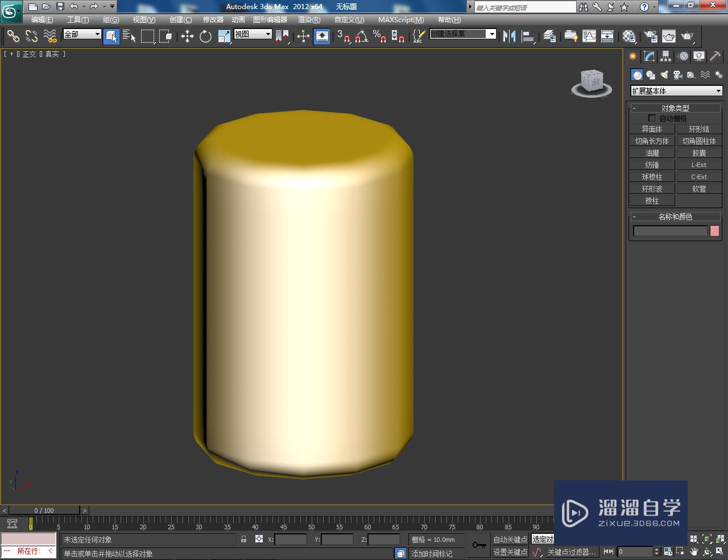Switch to the Modify command panel tab

point(649,56)
